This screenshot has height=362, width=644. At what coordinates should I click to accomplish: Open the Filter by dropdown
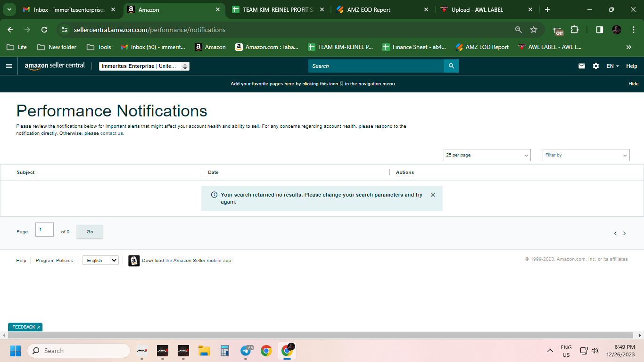click(x=586, y=155)
